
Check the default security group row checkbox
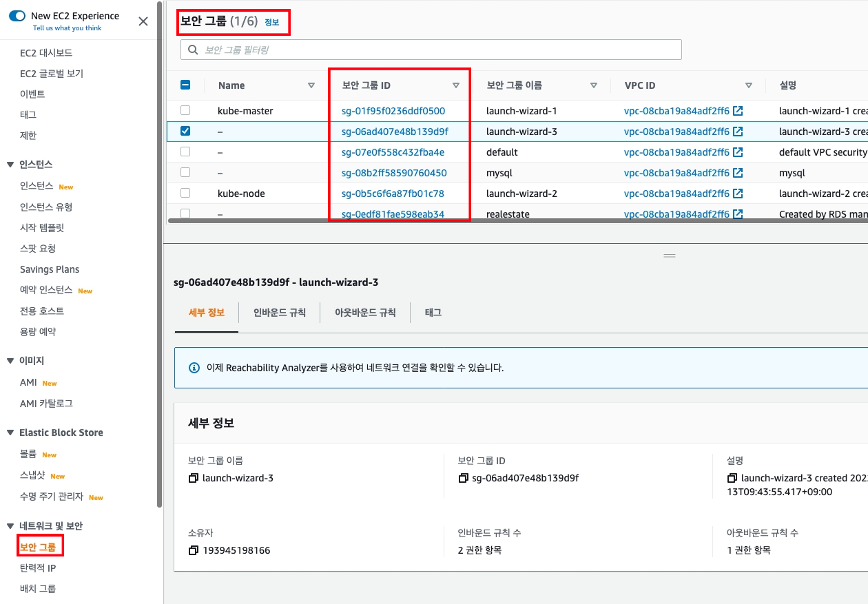185,152
